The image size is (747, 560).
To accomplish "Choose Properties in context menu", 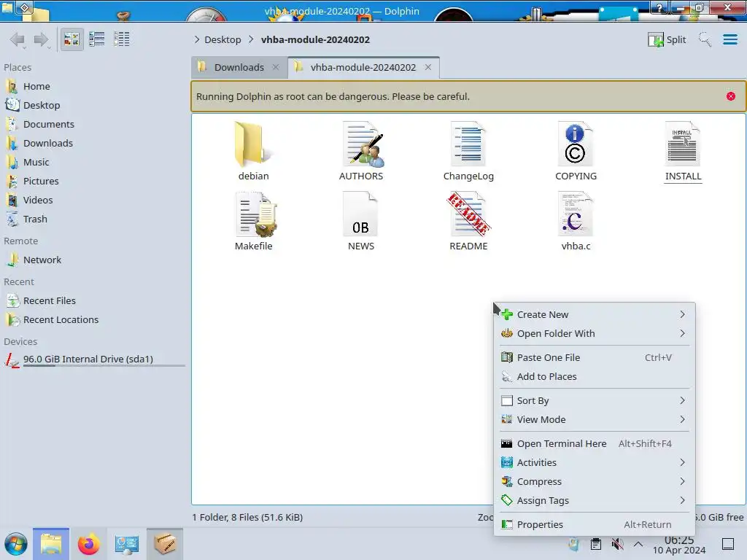I will [594, 525].
